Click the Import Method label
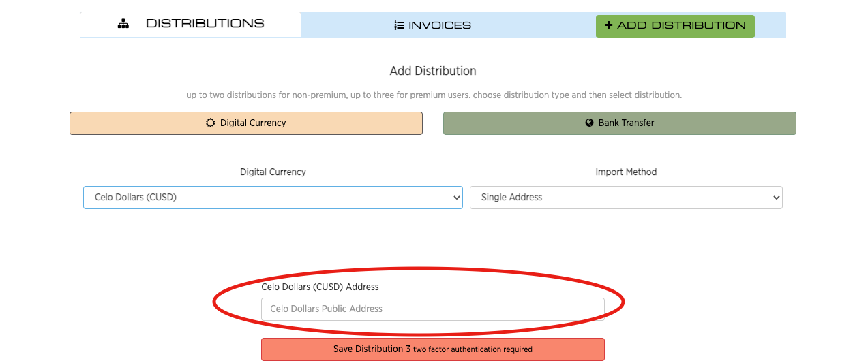The height and width of the screenshot is (361, 868). (x=626, y=172)
